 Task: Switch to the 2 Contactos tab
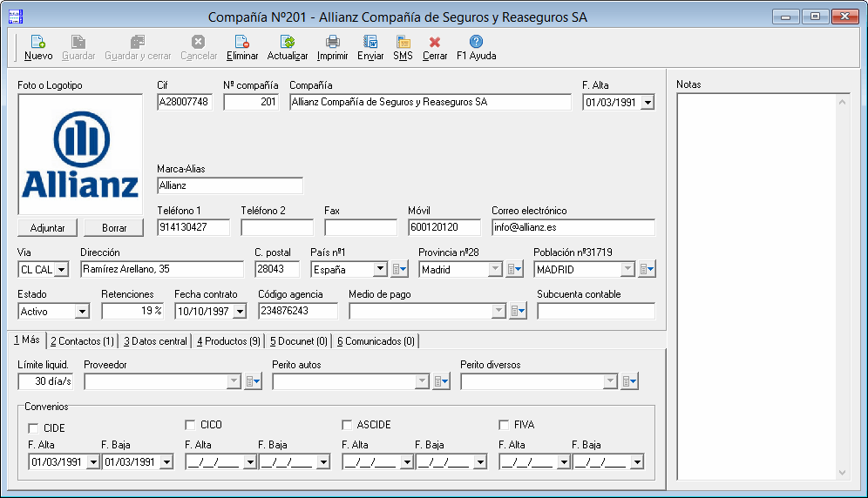tap(83, 341)
